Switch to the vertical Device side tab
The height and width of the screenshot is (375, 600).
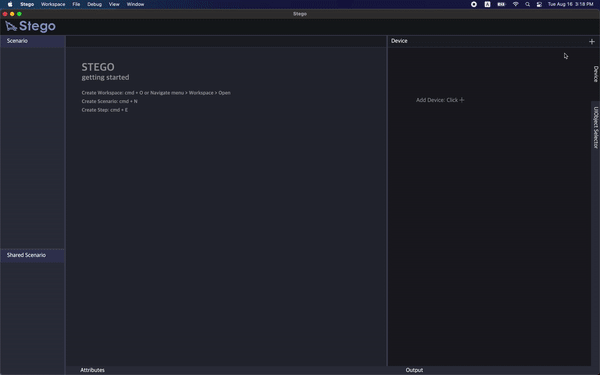(x=595, y=74)
